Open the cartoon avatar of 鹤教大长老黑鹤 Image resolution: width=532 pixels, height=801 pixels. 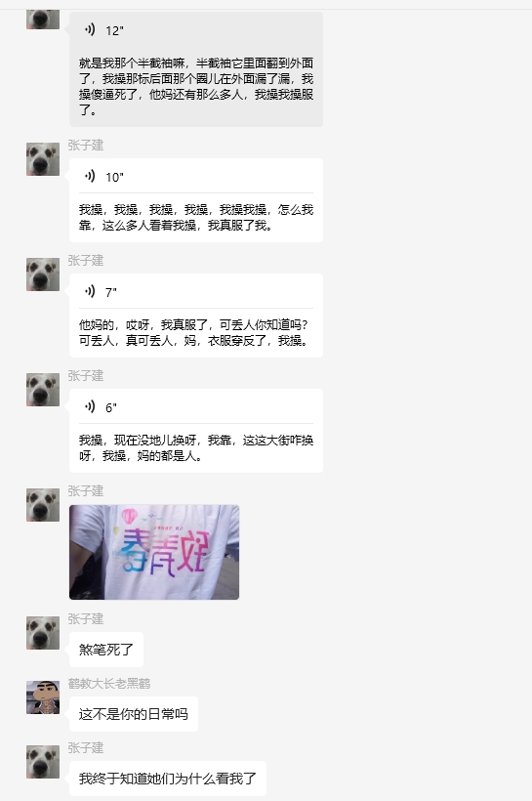(x=43, y=697)
